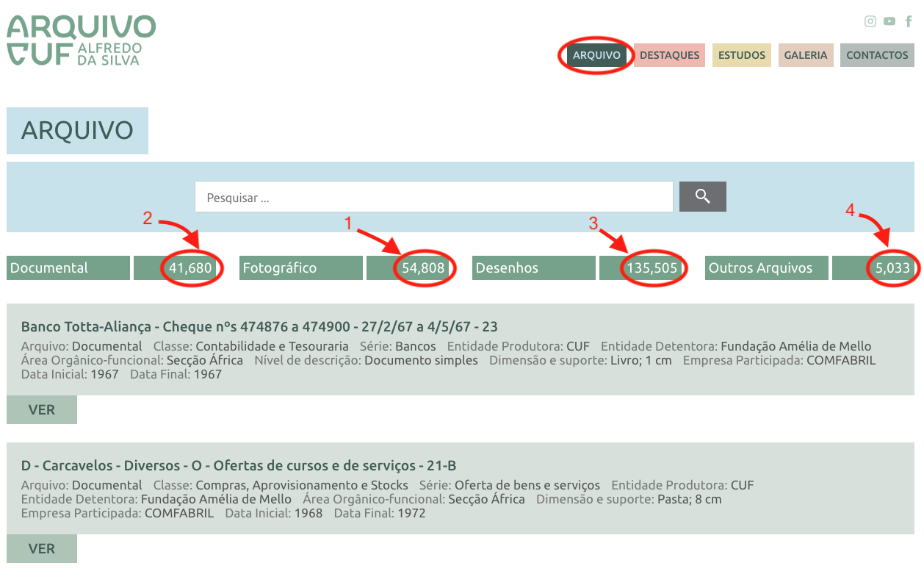Open D - Carcavelos - Diversos record title

(239, 465)
